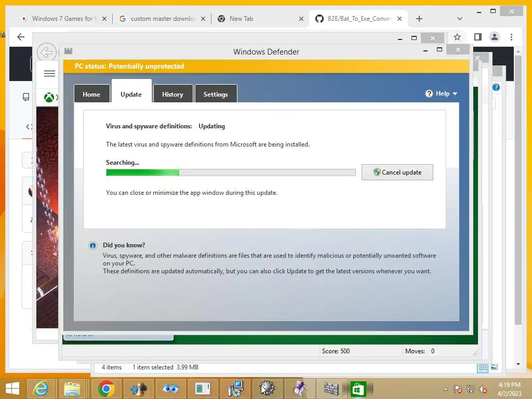Open the blue eyes taskbar icon
The width and height of the screenshot is (532, 399).
click(170, 389)
